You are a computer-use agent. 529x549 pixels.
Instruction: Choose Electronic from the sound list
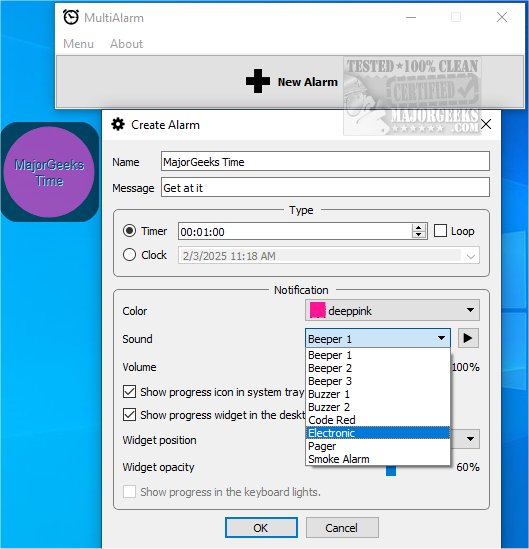(x=378, y=433)
